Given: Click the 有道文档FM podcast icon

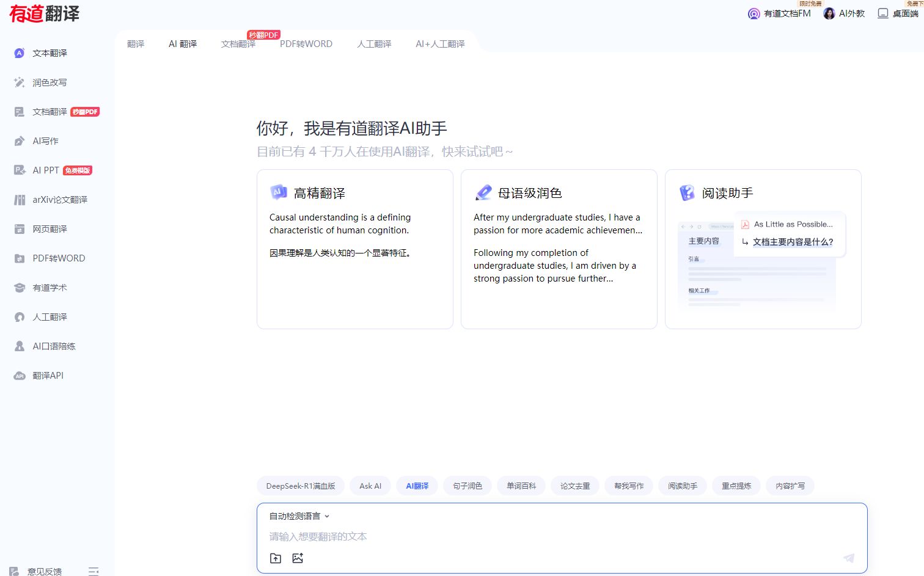Looking at the screenshot, I should (x=754, y=13).
